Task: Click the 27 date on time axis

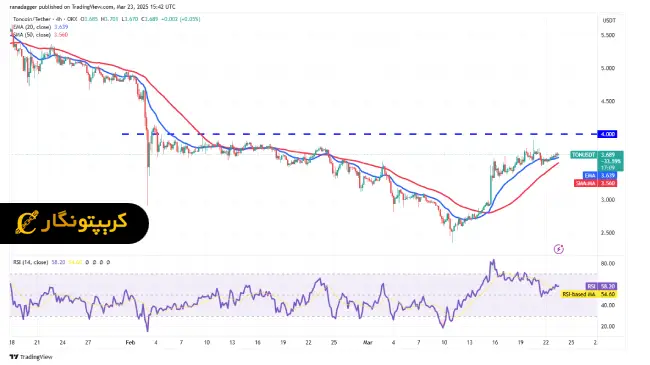Action: [88, 343]
